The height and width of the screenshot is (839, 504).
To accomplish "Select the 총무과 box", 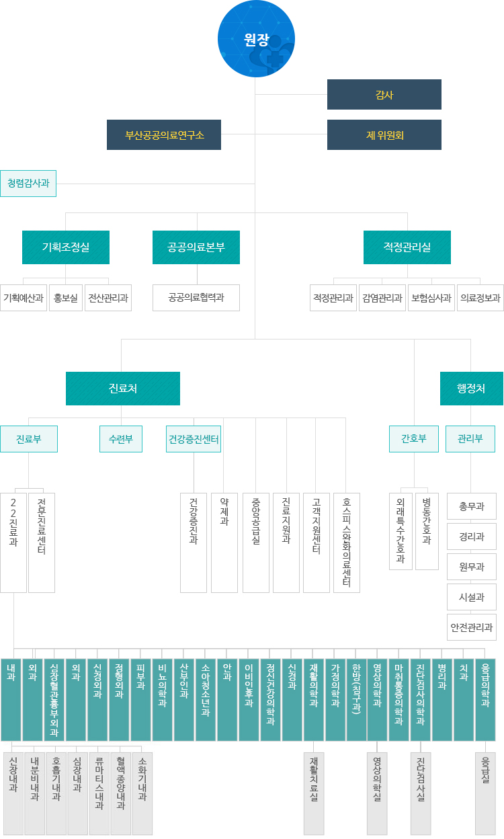I will pos(471,506).
